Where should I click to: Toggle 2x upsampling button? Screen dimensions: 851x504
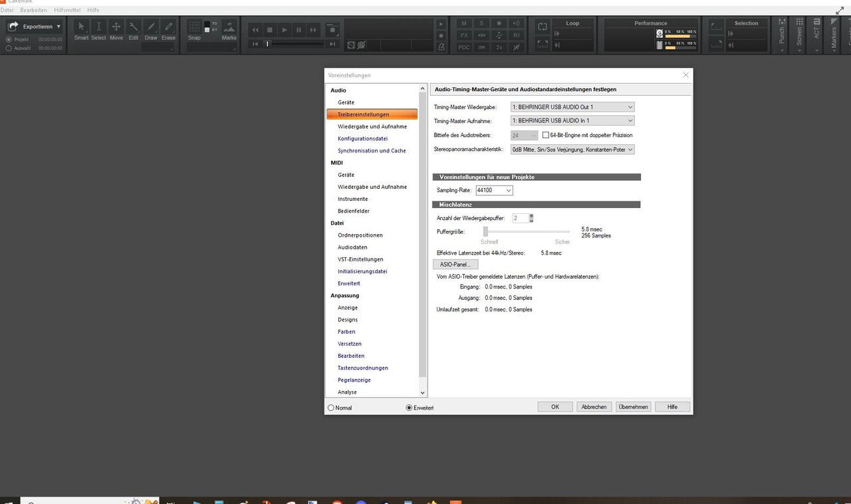499,47
